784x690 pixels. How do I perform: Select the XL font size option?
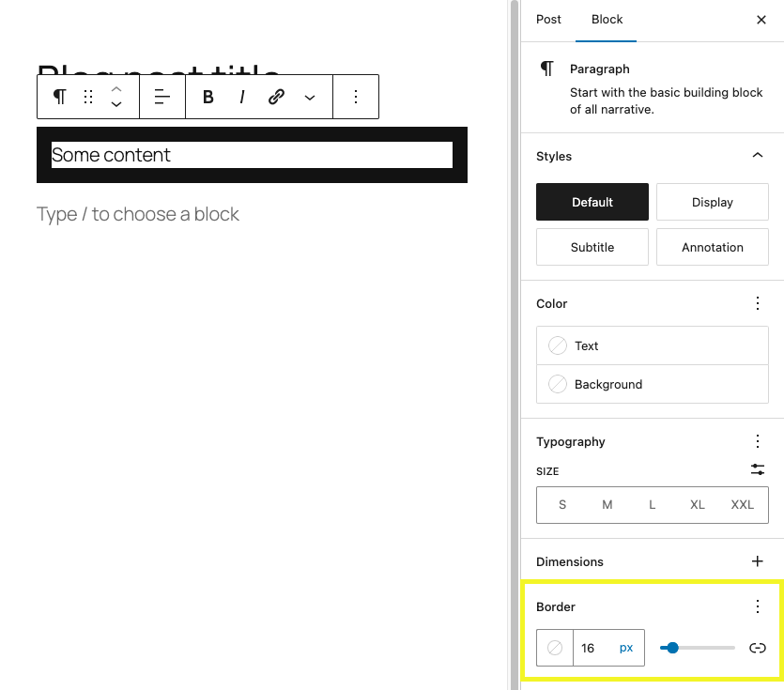[x=697, y=505]
